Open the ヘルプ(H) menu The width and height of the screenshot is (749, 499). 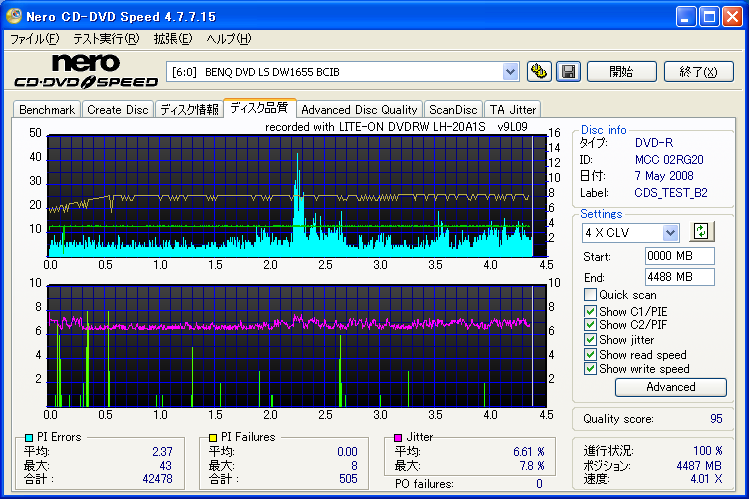[228, 39]
